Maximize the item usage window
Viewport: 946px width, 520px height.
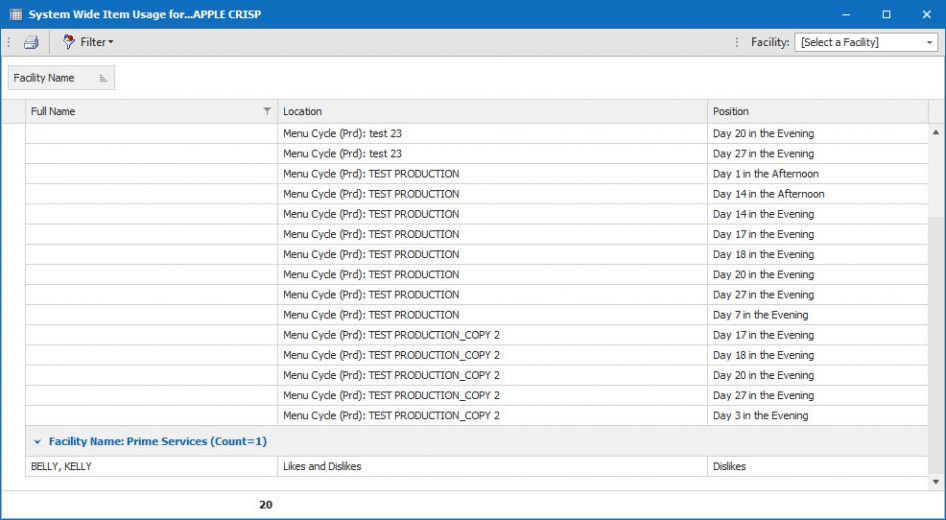coord(886,14)
